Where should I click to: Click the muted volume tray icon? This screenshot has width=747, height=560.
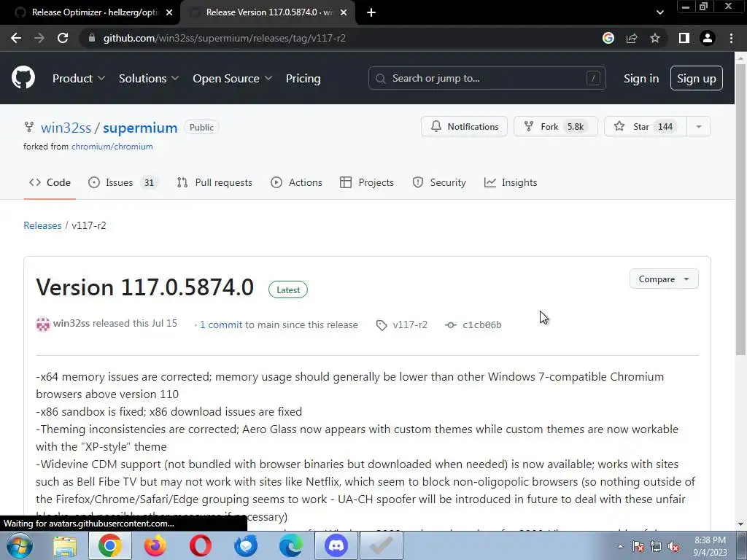[673, 546]
